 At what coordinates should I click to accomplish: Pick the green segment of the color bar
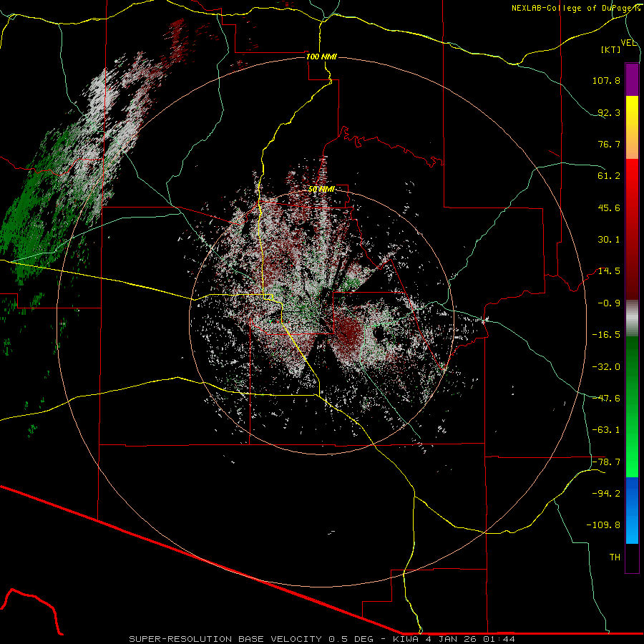pos(632,406)
